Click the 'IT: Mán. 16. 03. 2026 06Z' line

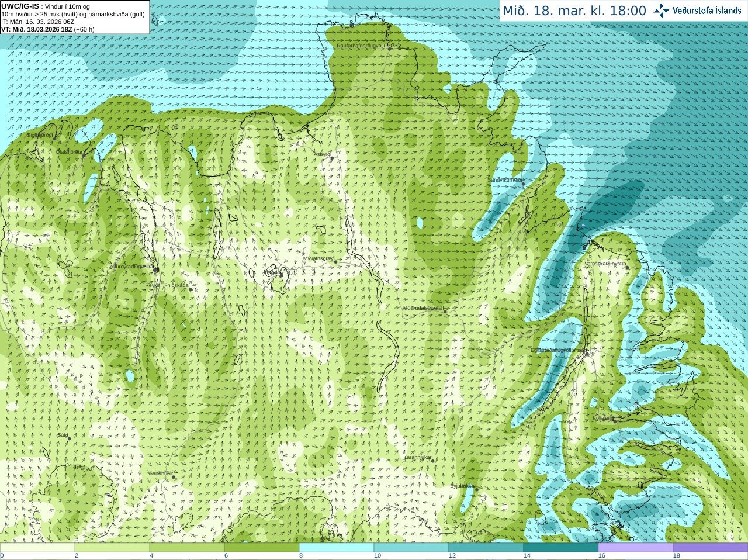38,22
